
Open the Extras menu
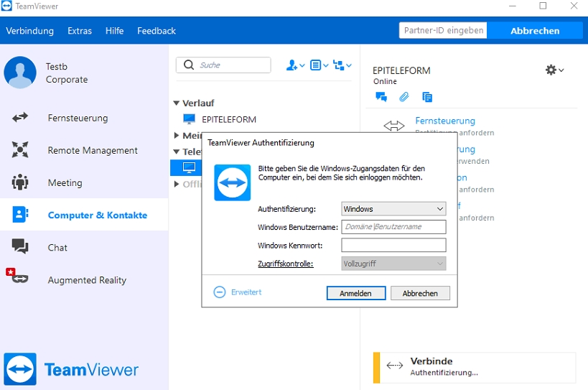coord(80,31)
